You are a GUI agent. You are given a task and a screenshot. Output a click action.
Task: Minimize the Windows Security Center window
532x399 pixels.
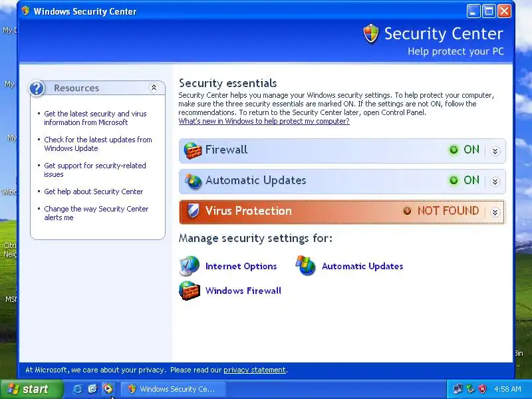pos(473,11)
